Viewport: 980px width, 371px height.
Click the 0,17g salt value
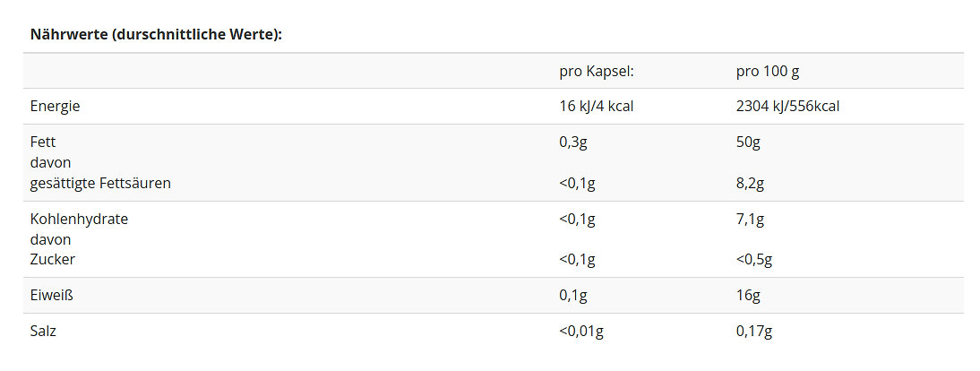click(x=754, y=331)
